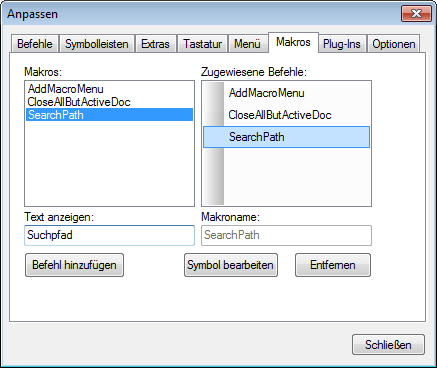Screen dimensions: 437x368
Task: Go to the Extras tab
Action: 155,44
